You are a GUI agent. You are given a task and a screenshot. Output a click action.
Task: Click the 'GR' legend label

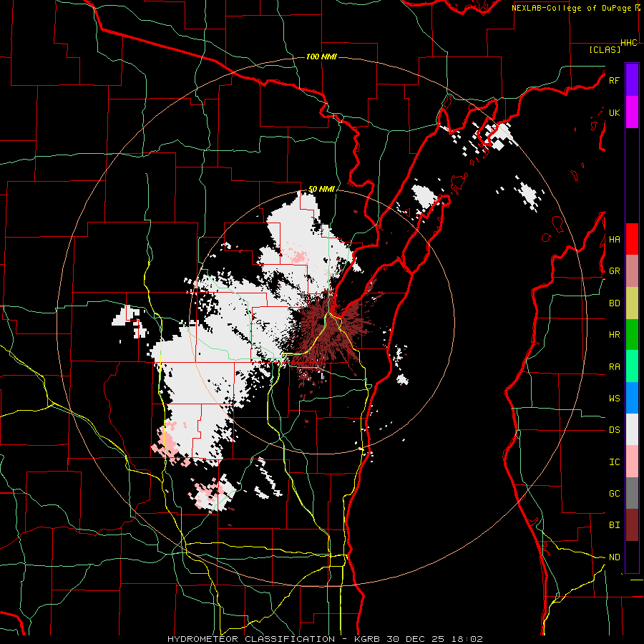pos(614,271)
